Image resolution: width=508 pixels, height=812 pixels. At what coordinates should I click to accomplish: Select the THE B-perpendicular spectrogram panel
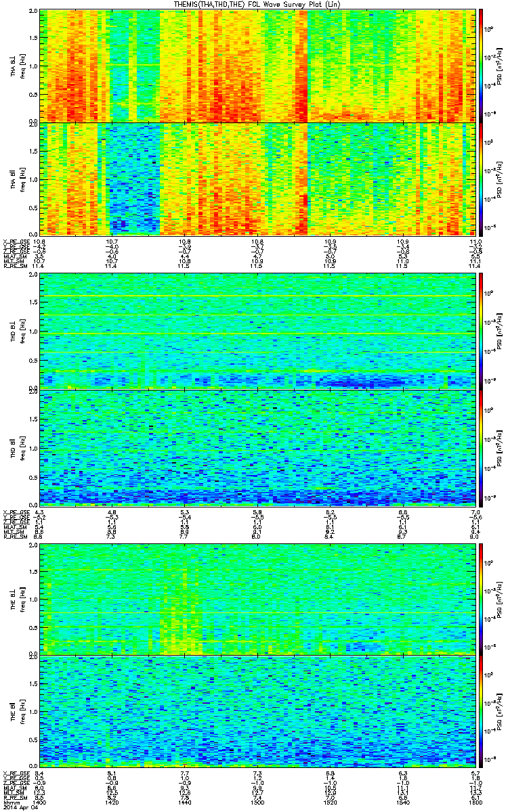(x=257, y=599)
